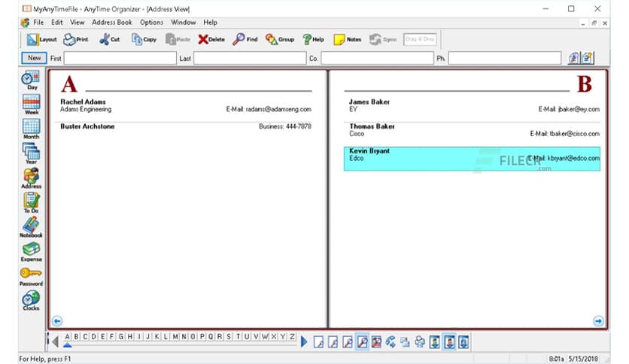Jump to letter G tab

click(120, 337)
